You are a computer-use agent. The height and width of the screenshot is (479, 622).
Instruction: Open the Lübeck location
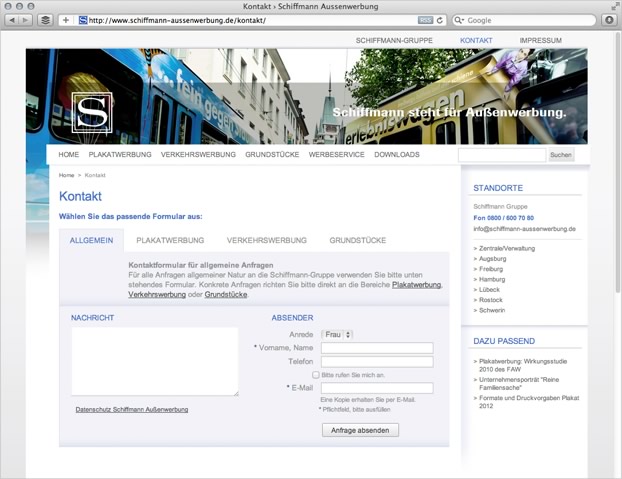[x=489, y=290]
